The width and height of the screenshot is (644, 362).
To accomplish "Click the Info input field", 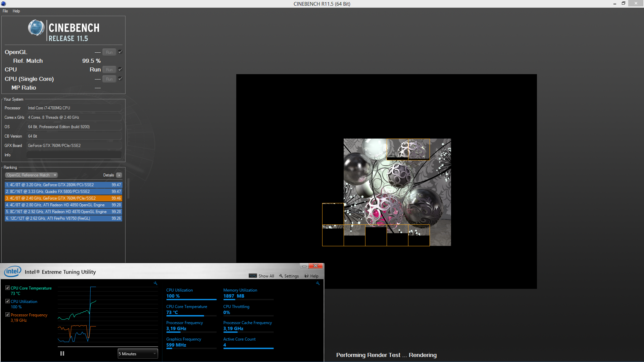I will [74, 155].
